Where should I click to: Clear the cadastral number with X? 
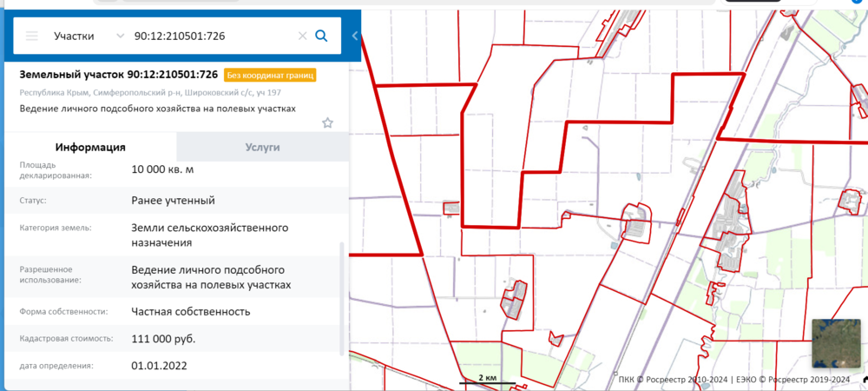click(x=302, y=36)
